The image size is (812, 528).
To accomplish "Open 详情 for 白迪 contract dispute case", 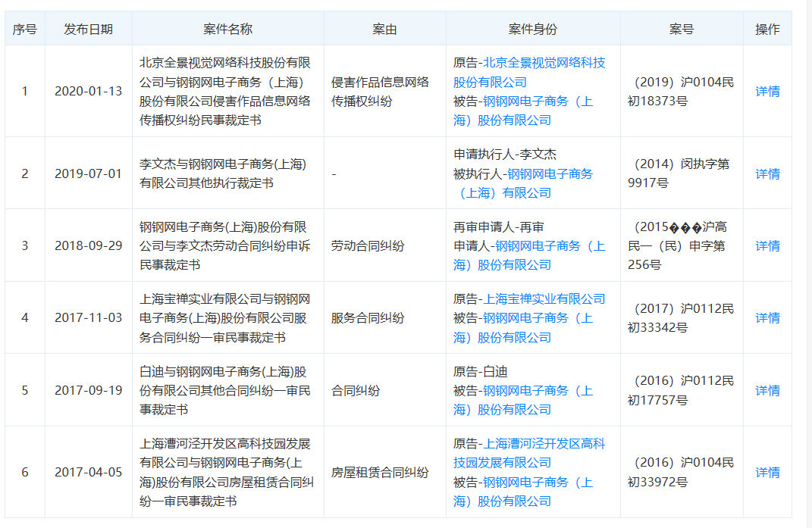I will [x=767, y=390].
